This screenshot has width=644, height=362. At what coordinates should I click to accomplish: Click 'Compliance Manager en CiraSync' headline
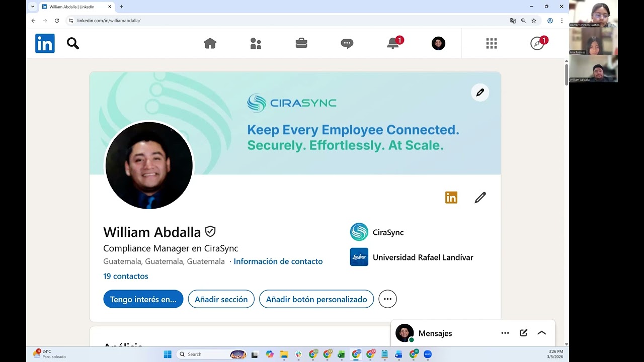coord(171,248)
